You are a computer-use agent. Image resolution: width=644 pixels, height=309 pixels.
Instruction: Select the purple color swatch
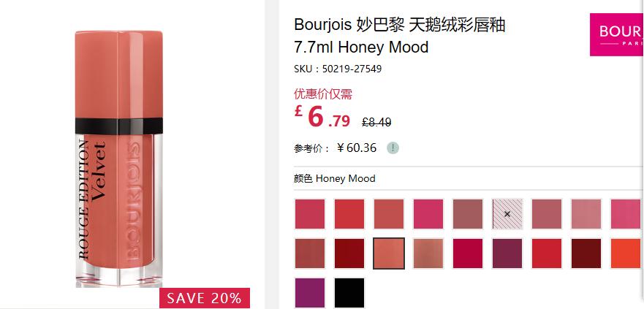310,293
